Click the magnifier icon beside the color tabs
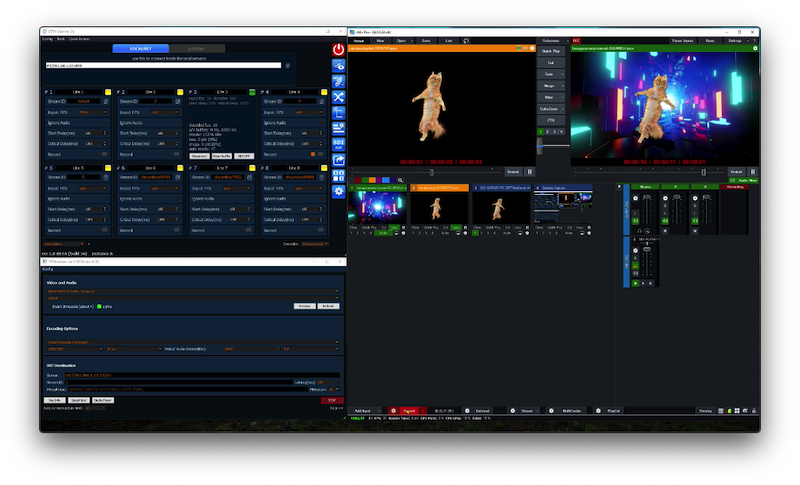The width and height of the screenshot is (800, 485). coord(400,180)
